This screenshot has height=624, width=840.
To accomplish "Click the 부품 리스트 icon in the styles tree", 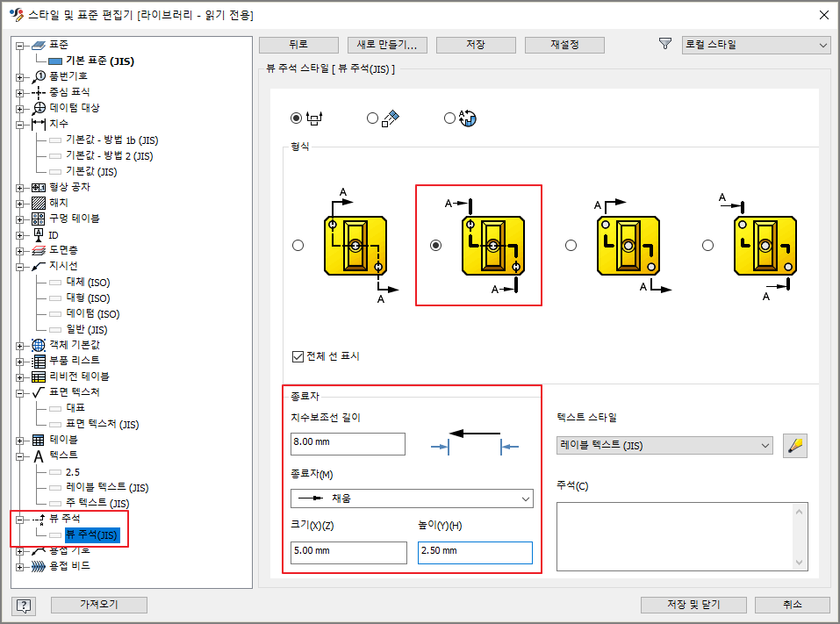I will [37, 361].
